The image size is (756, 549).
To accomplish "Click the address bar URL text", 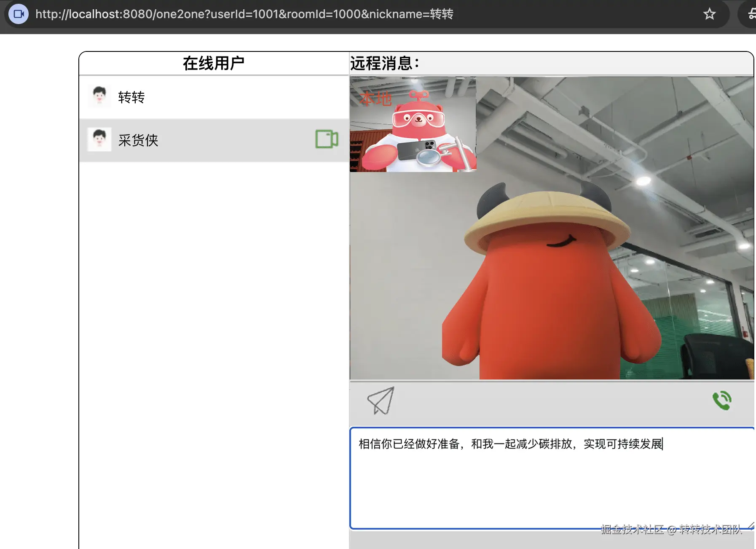I will [244, 14].
